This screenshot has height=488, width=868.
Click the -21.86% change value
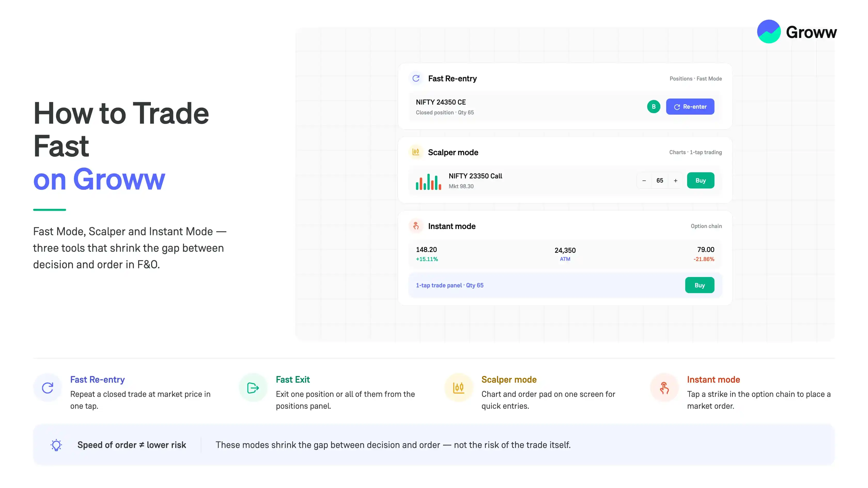pyautogui.click(x=703, y=259)
